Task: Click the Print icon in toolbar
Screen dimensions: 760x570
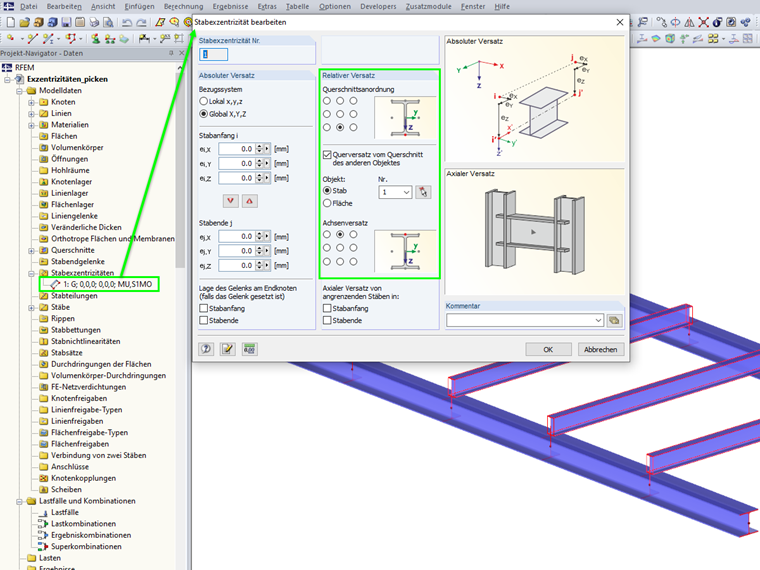Action: [x=94, y=22]
